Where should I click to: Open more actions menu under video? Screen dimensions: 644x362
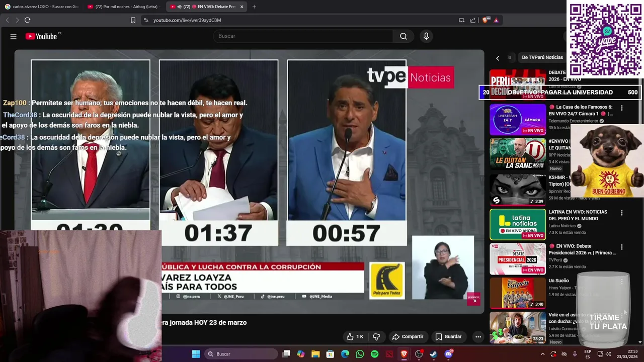(x=478, y=337)
